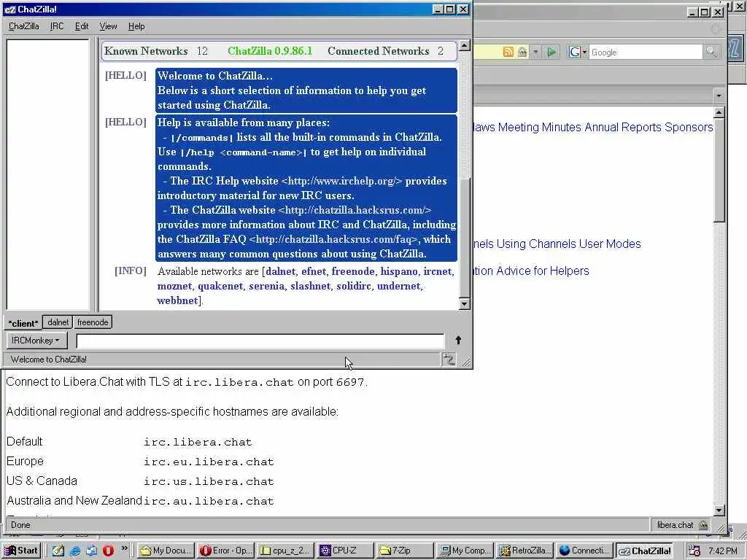Launch the Opera icon in the quick launch
The height and width of the screenshot is (560, 747).
[108, 551]
